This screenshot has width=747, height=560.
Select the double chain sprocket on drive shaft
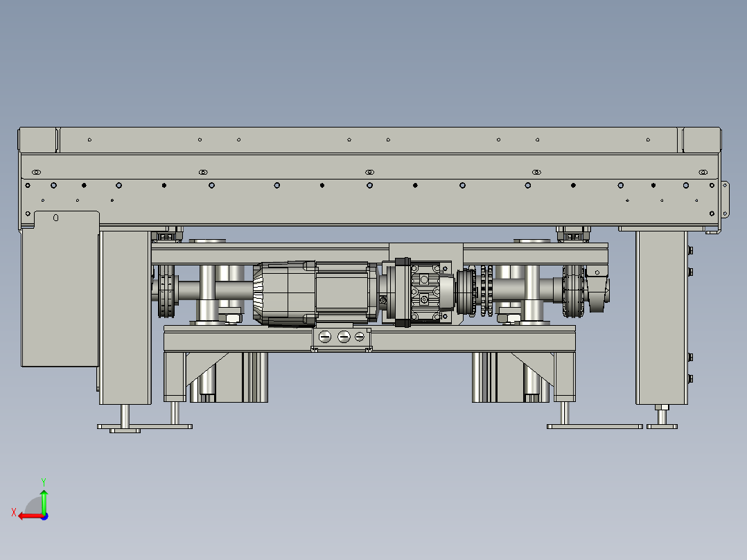pos(486,290)
